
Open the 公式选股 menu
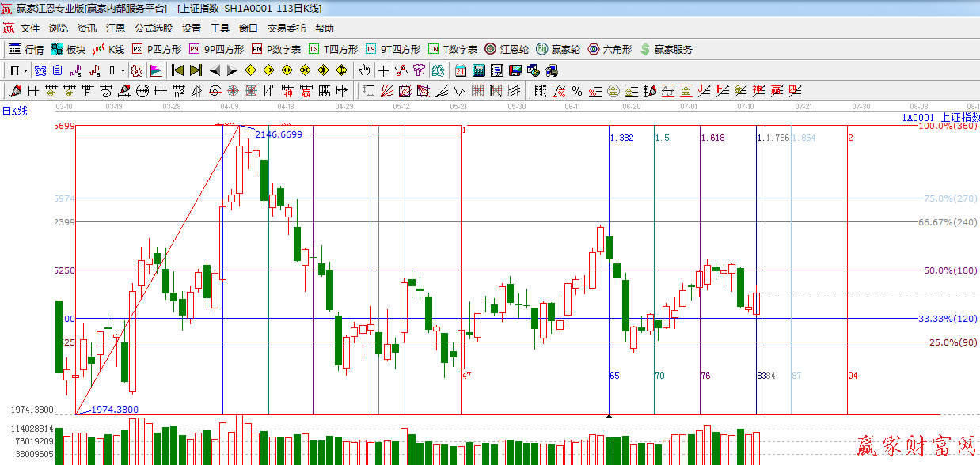(153, 28)
